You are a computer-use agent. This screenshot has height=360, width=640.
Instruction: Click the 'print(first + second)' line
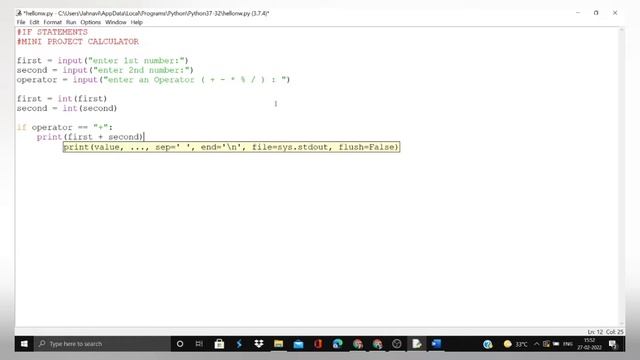(90, 137)
